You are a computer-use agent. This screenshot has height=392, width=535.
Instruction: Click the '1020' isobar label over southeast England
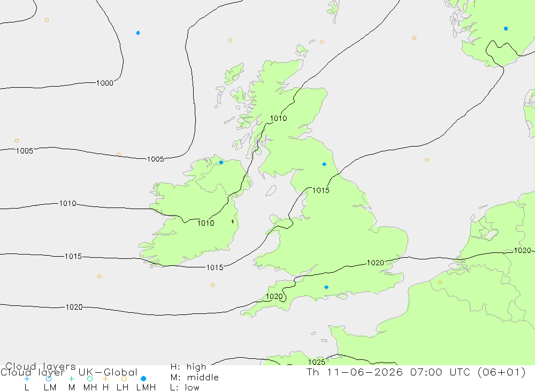[376, 263]
